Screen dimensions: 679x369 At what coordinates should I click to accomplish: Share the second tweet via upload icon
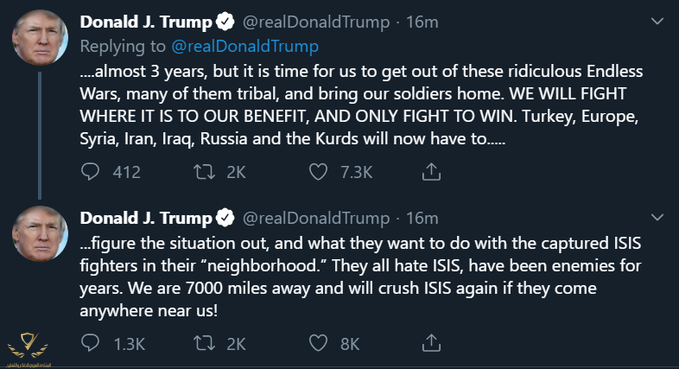point(431,343)
